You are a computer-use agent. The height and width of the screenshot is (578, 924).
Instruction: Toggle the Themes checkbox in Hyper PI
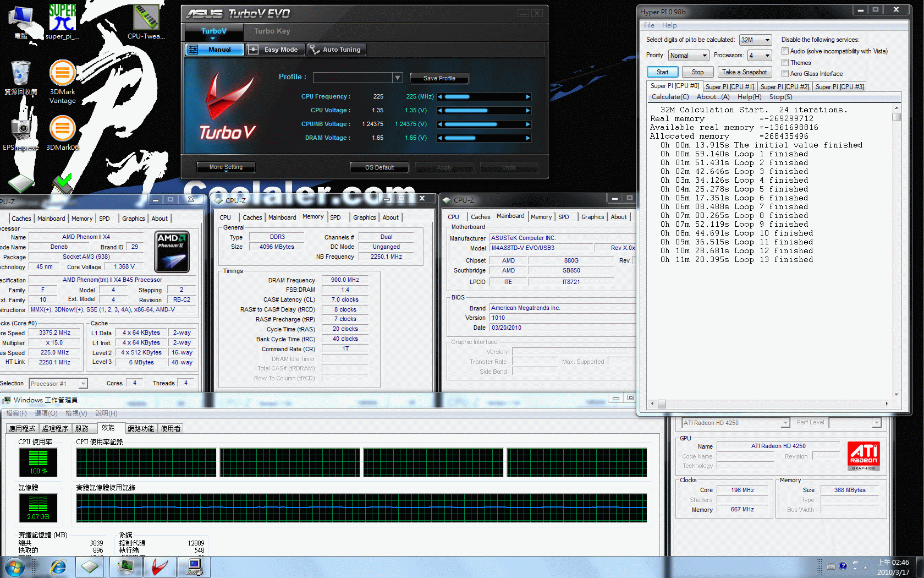(785, 63)
